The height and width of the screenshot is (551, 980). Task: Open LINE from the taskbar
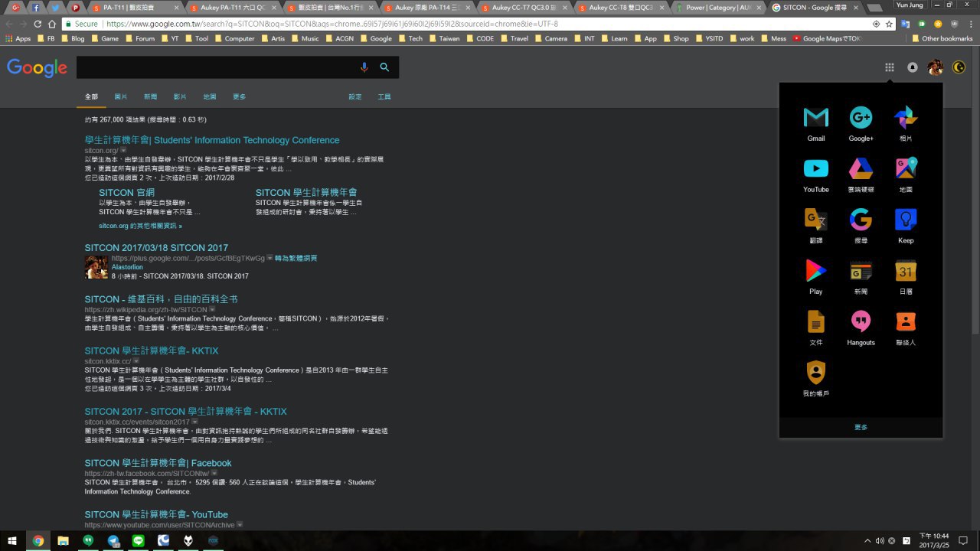click(139, 540)
